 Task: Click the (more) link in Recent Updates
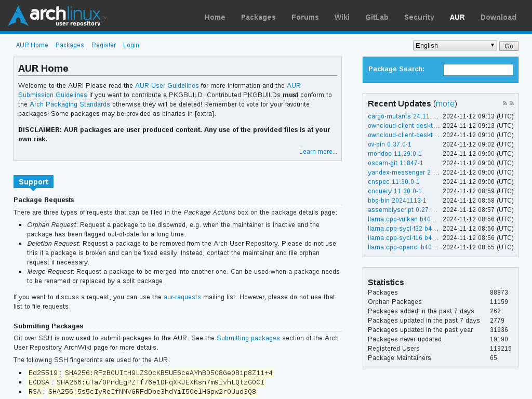click(x=445, y=103)
